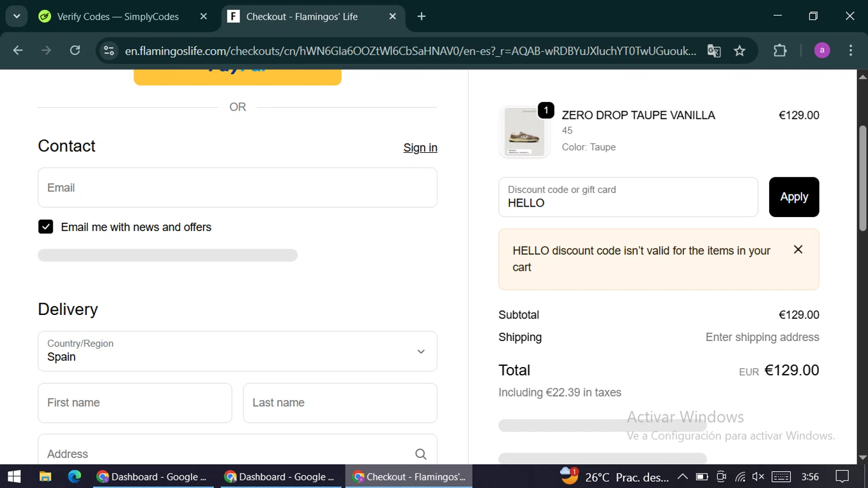Click the page vertical scrollbar thumb
The image size is (868, 488).
click(863, 178)
